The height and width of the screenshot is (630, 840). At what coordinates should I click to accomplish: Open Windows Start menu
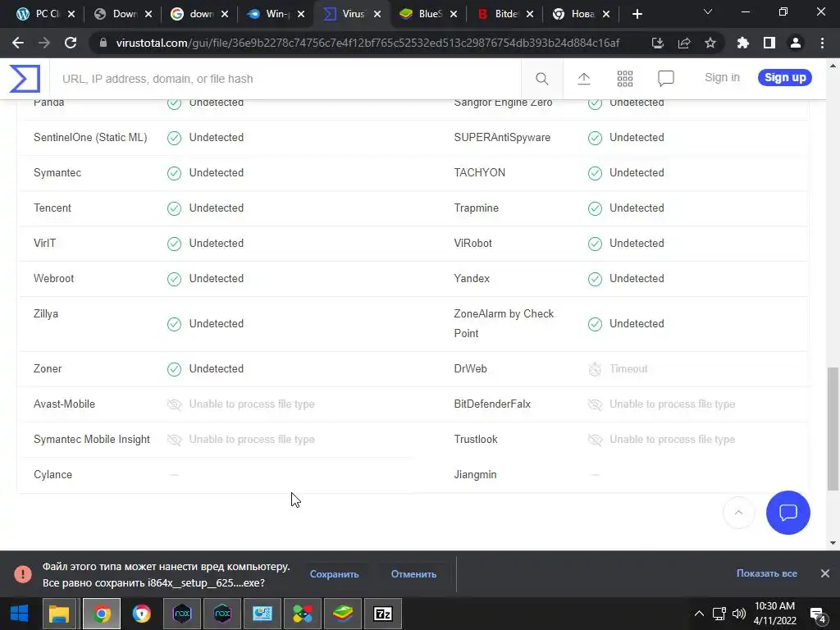click(x=20, y=614)
